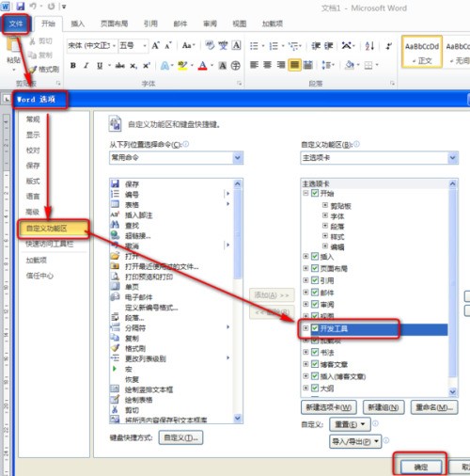This screenshot has width=470, height=476.
Task: Toggle Underline formatting in ribbon
Action: pos(100,65)
